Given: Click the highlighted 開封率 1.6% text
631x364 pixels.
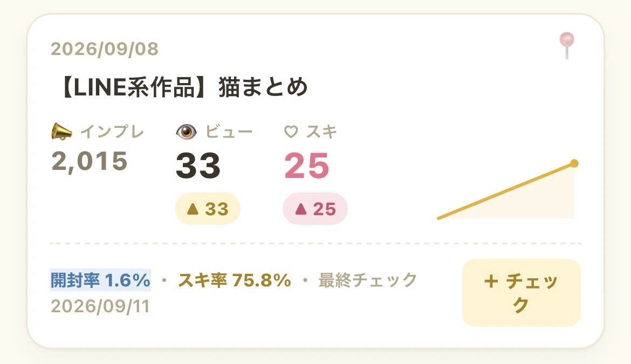Looking at the screenshot, I should (x=101, y=280).
